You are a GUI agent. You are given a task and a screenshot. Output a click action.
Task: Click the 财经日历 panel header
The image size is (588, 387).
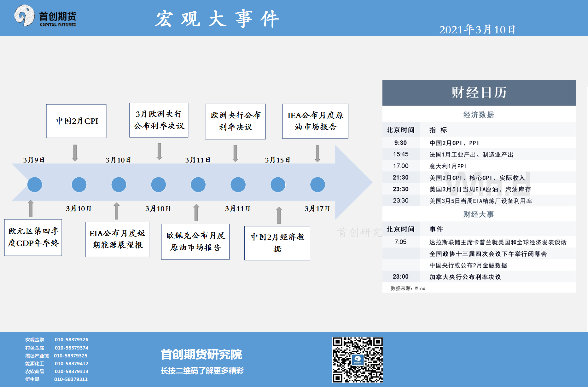tap(479, 93)
